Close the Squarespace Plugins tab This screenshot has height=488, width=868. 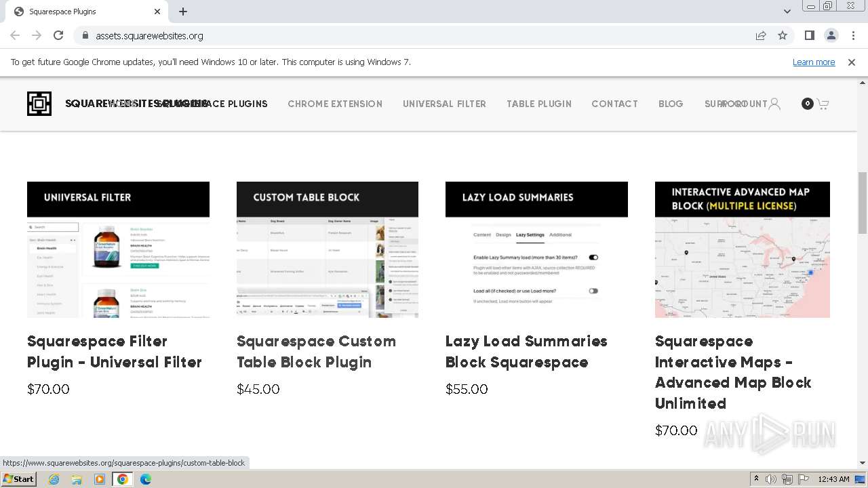click(157, 12)
